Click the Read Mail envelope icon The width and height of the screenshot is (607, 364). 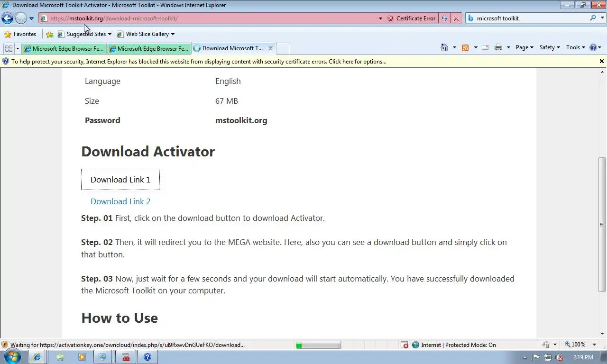point(485,47)
